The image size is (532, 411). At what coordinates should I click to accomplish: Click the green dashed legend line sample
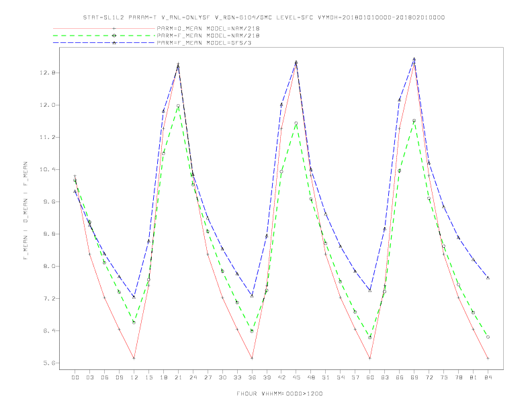(104, 36)
